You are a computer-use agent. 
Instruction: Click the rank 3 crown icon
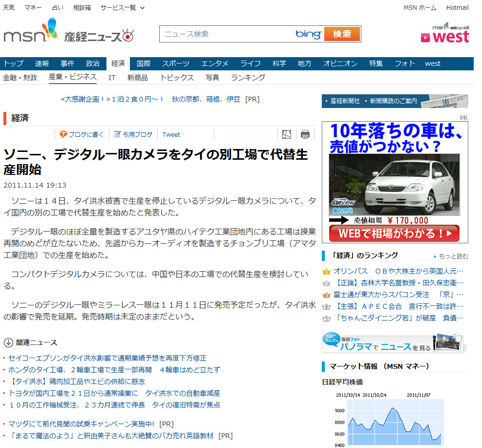tap(326, 295)
